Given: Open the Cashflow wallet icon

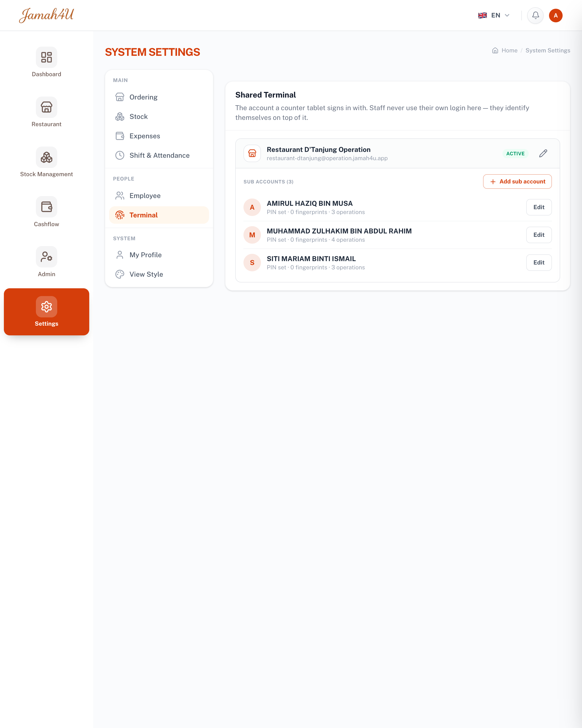Looking at the screenshot, I should (47, 207).
